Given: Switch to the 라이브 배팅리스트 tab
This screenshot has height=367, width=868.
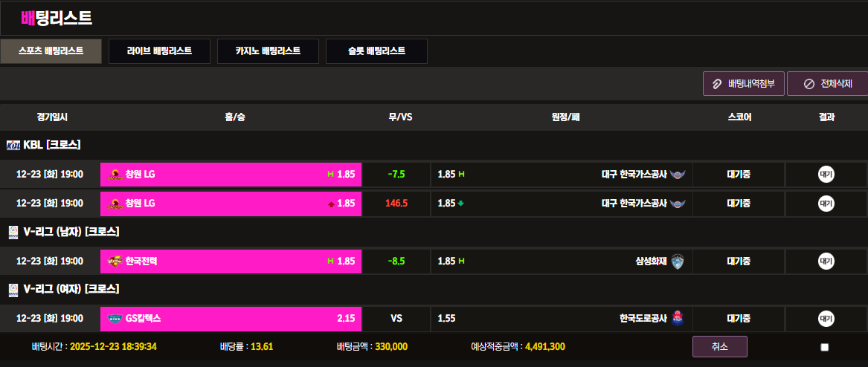Looking at the screenshot, I should click(x=159, y=51).
